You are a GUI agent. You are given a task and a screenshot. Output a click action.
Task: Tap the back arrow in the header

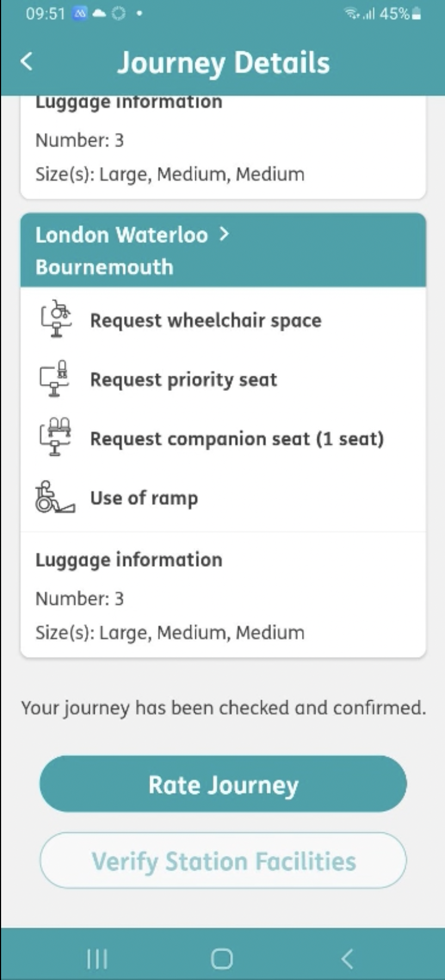click(26, 62)
